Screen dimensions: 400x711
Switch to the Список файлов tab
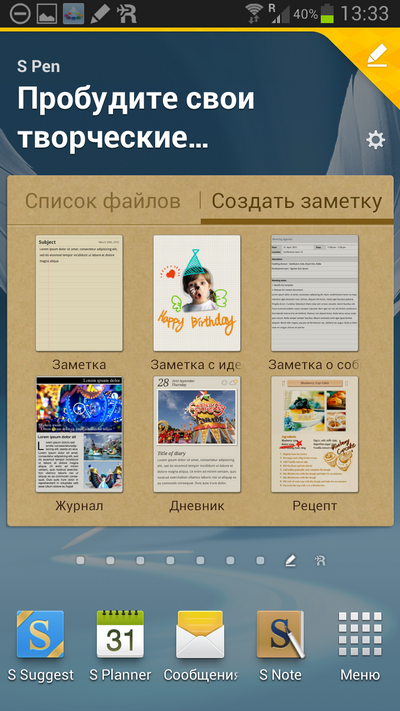[x=102, y=201]
